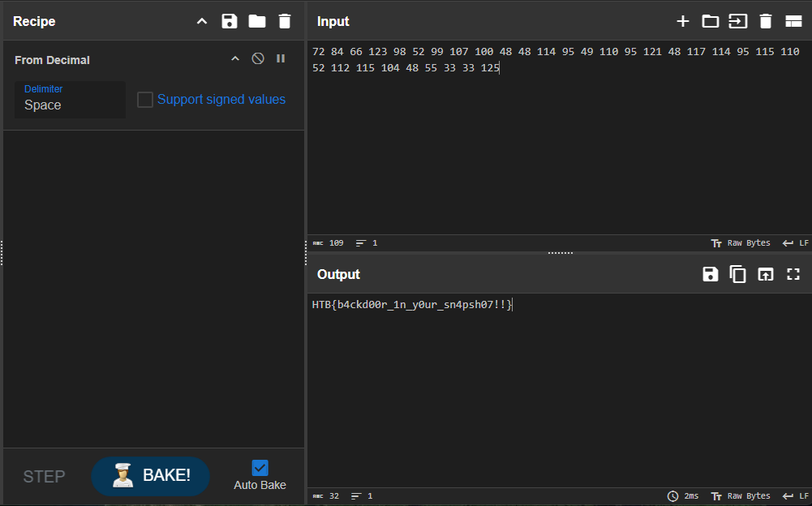Clear the input and output with trash icon
The width and height of the screenshot is (812, 506).
(x=766, y=21)
